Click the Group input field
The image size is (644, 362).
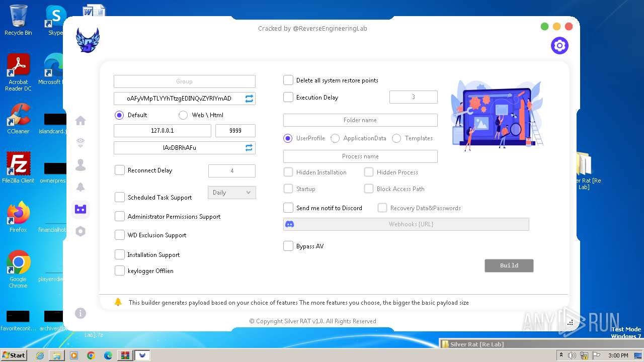coord(185,81)
